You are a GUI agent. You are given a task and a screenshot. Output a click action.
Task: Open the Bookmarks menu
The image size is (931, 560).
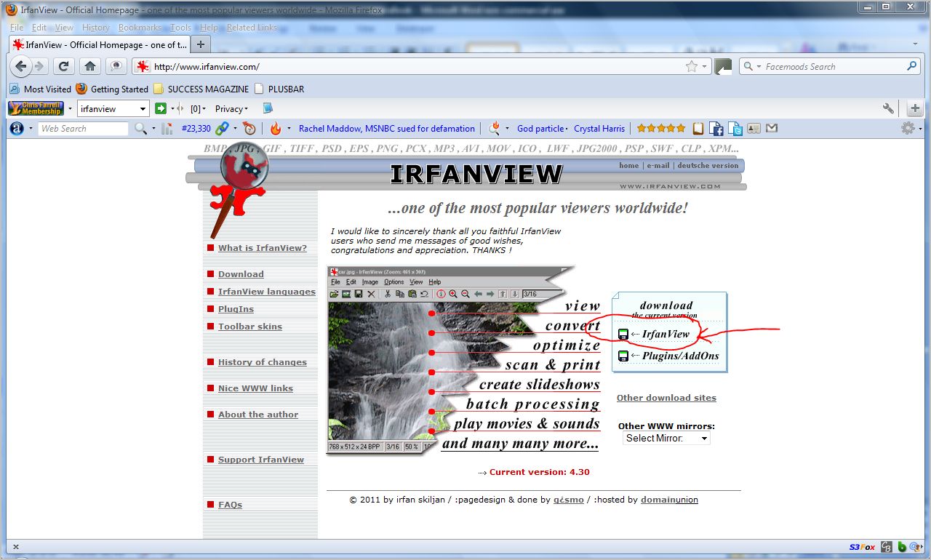click(x=140, y=28)
